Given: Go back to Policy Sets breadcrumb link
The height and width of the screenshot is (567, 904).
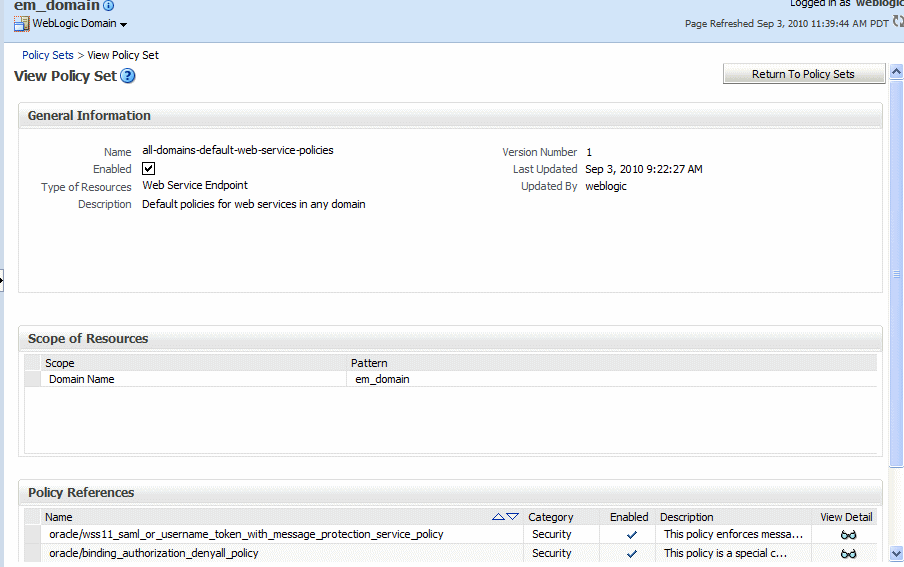Looking at the screenshot, I should [48, 55].
